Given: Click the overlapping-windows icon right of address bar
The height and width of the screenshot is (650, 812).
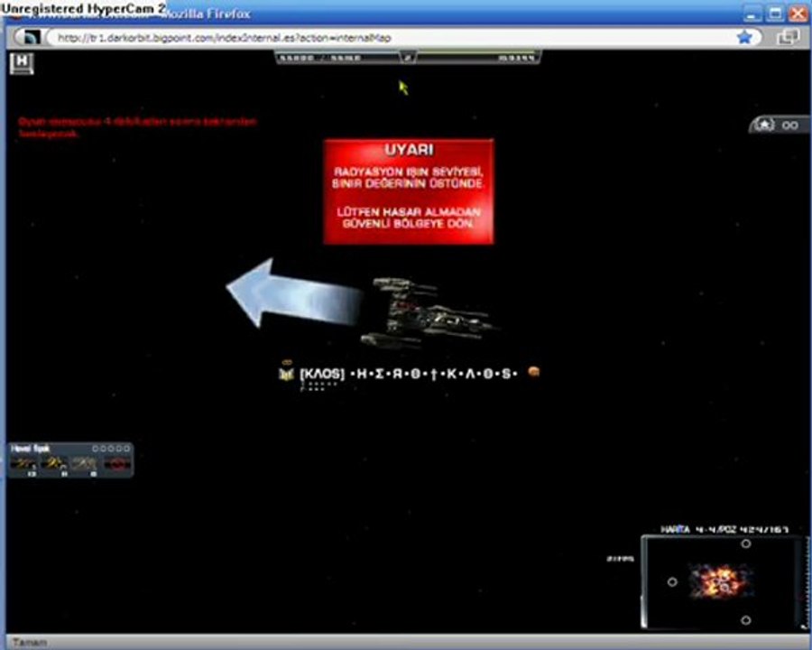Looking at the screenshot, I should [x=788, y=37].
